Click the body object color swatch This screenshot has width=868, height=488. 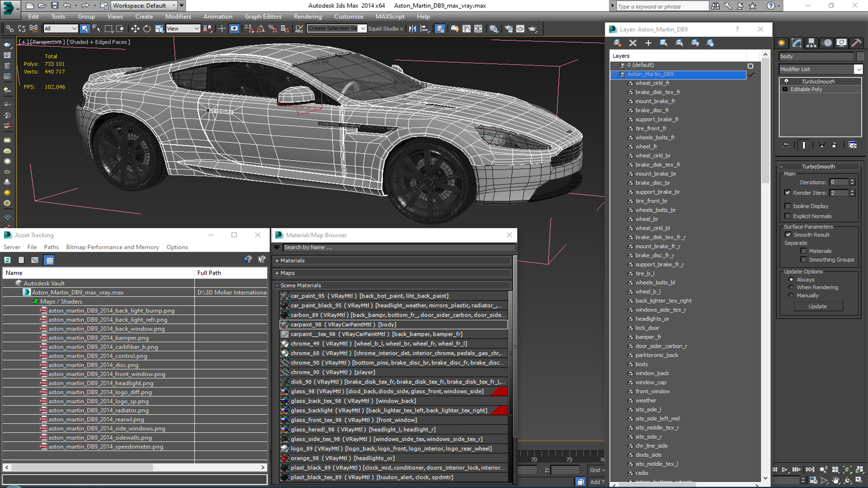click(x=860, y=56)
